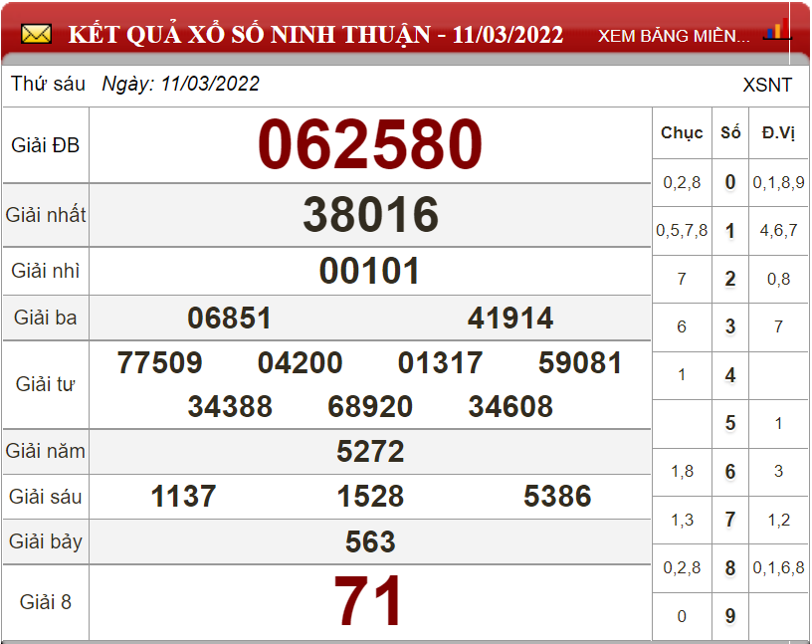Select the second prize number 00101
812x644 pixels.
pos(370,271)
